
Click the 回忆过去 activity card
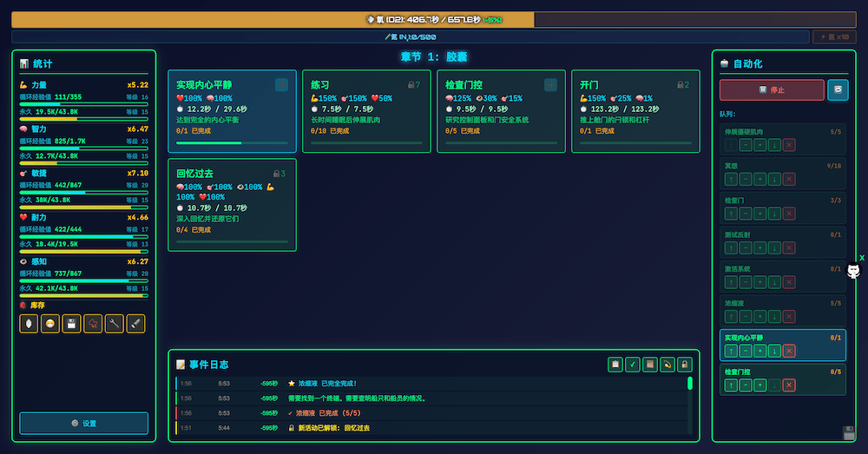[232, 204]
